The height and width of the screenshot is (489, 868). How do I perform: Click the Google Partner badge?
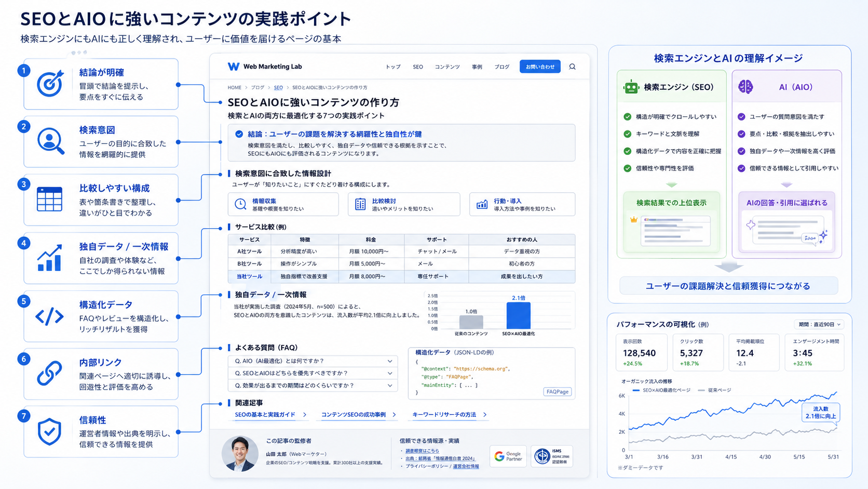pyautogui.click(x=508, y=456)
